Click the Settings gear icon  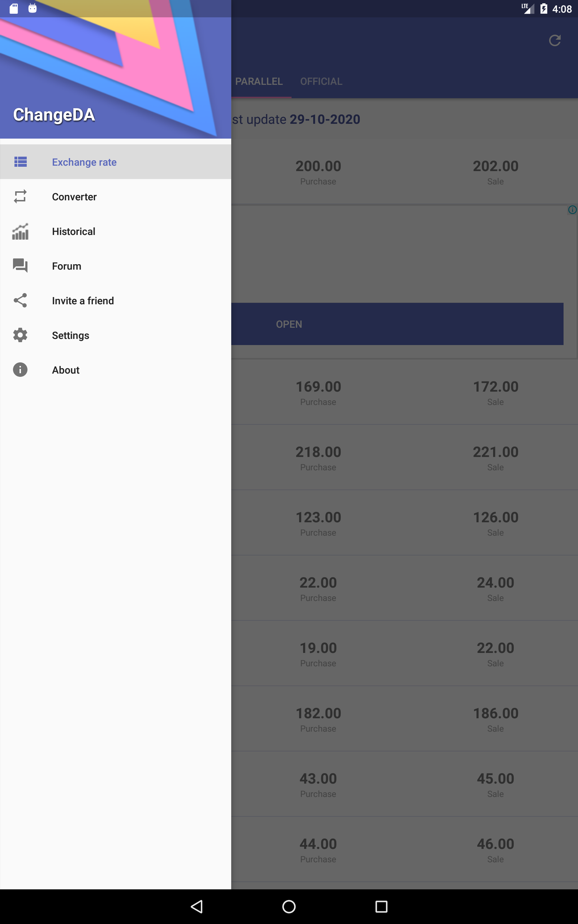click(x=20, y=335)
